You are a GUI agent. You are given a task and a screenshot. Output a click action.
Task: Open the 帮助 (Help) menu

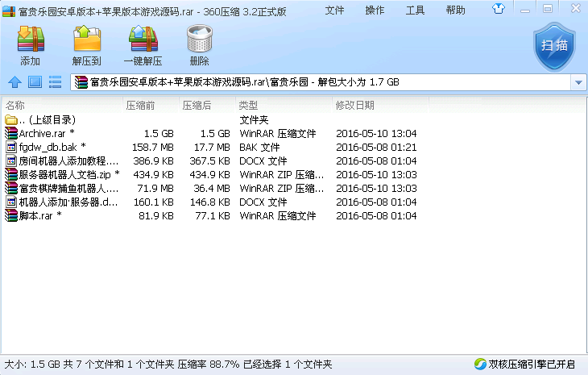click(x=455, y=10)
